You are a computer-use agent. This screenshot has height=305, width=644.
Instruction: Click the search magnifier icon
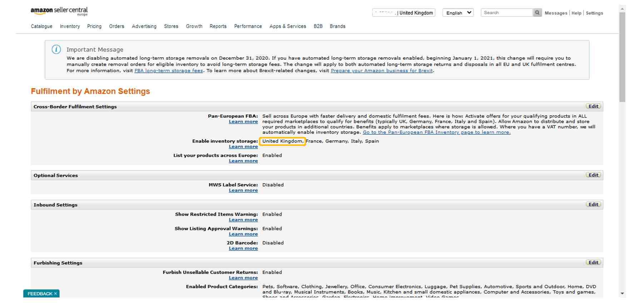[537, 12]
